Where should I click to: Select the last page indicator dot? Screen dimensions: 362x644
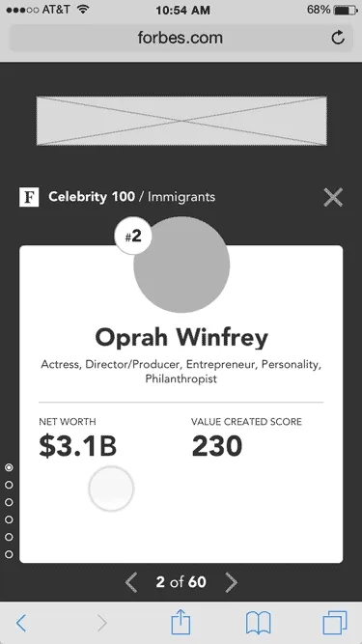9,554
